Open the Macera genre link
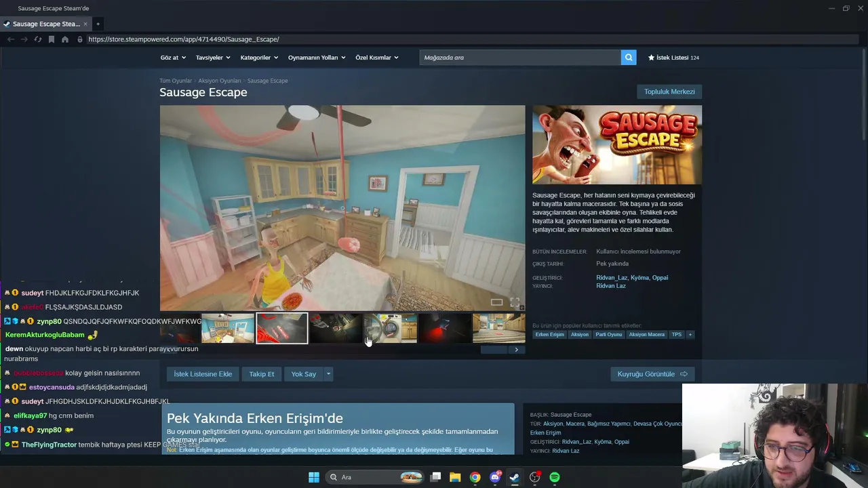Viewport: 868px width, 488px height. point(575,424)
